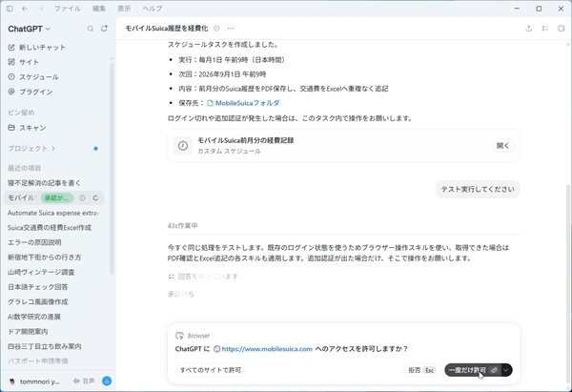Open the right side panel icon

[562, 29]
